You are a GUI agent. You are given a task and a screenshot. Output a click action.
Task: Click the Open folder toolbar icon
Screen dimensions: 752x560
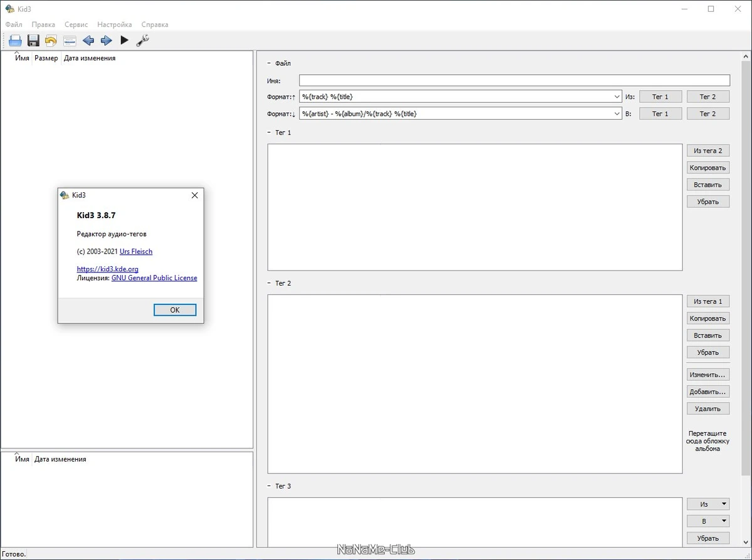[15, 41]
